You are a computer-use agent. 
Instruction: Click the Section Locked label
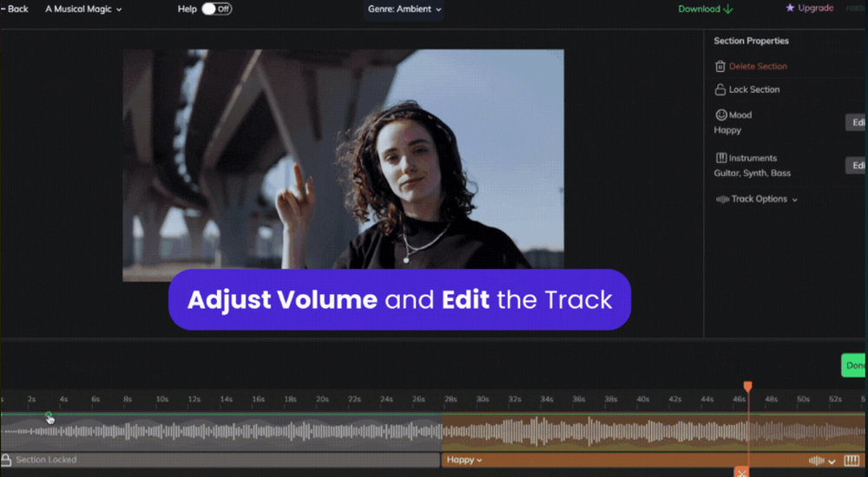point(46,460)
